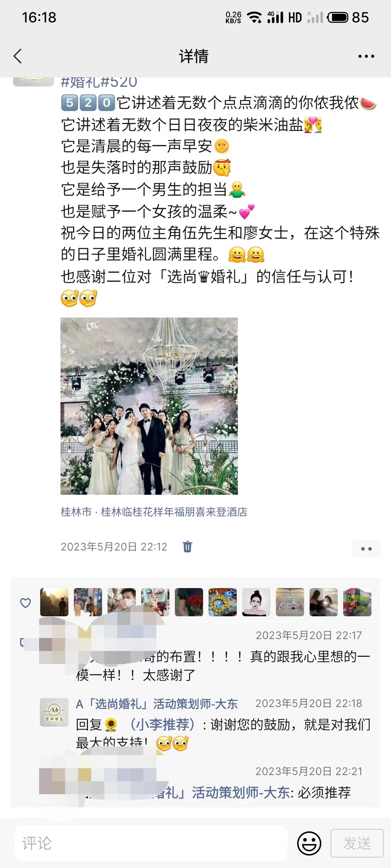Open the emoji picker smiley icon
This screenshot has width=391, height=868.
click(309, 843)
